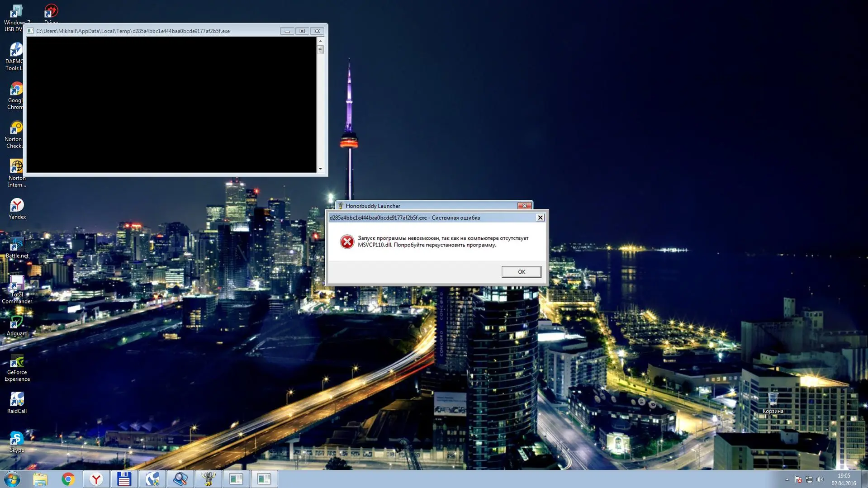Screen dimensions: 868x488
Task: Select the RaidCall desktop shortcut
Action: click(17, 403)
